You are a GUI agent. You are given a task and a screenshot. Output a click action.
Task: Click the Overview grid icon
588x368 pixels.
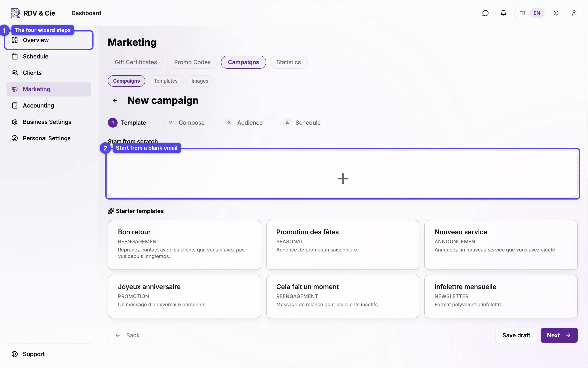pos(15,40)
